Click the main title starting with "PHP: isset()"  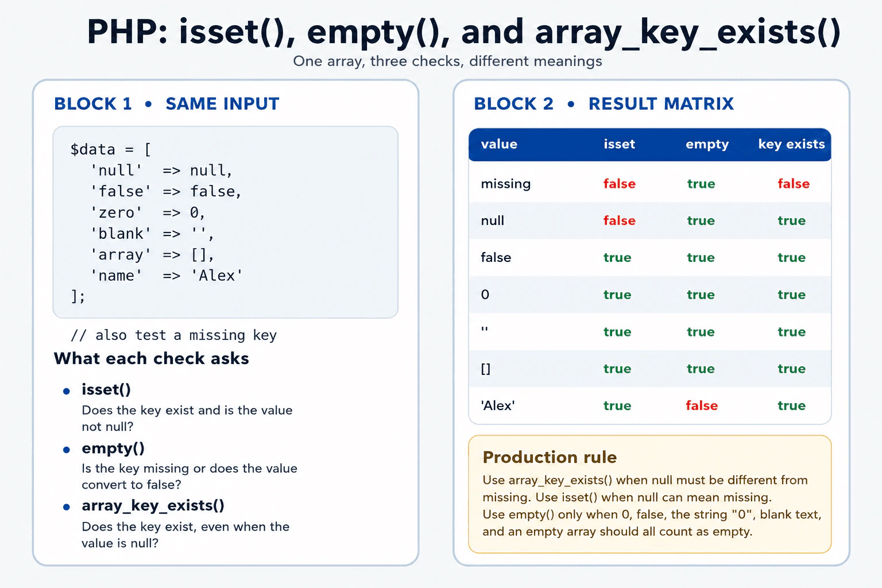coord(463,32)
